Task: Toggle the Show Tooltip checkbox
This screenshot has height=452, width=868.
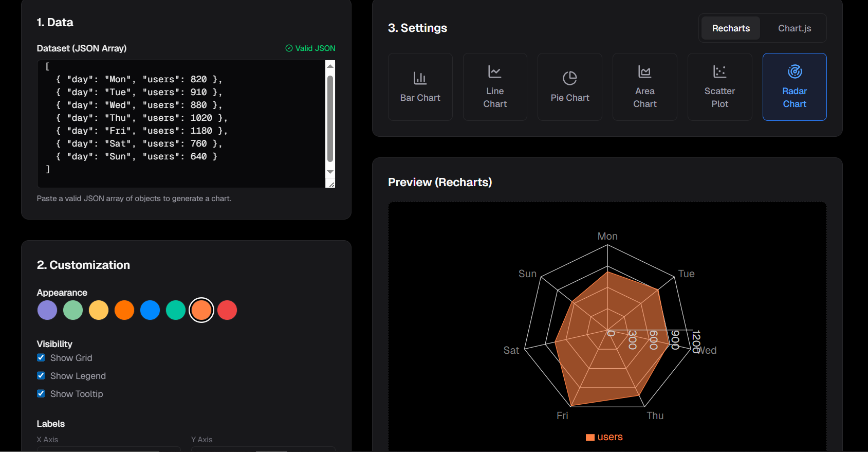Action: [x=41, y=393]
